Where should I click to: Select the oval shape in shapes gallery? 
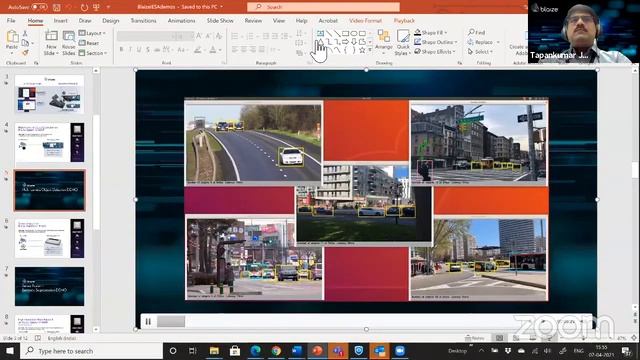(354, 33)
